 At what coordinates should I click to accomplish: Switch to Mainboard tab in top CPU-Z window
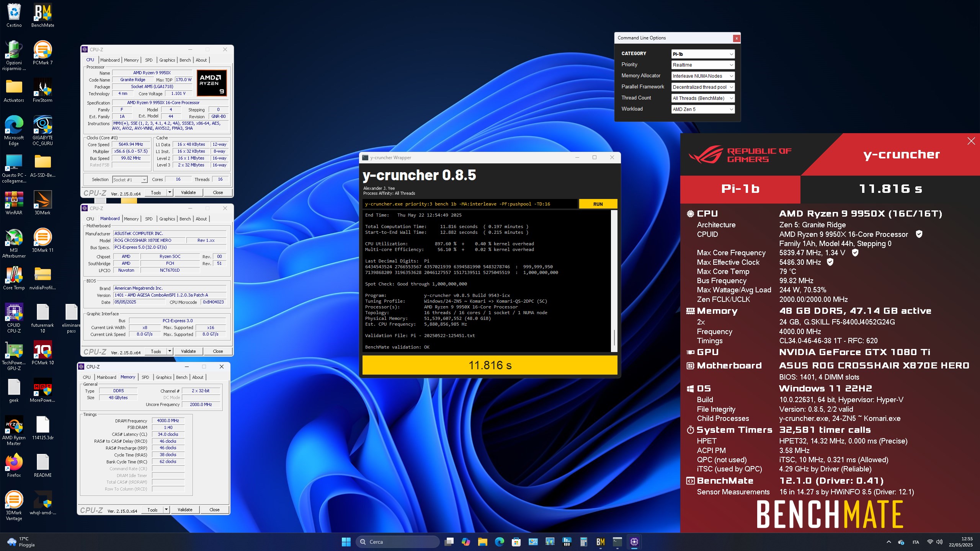click(110, 60)
